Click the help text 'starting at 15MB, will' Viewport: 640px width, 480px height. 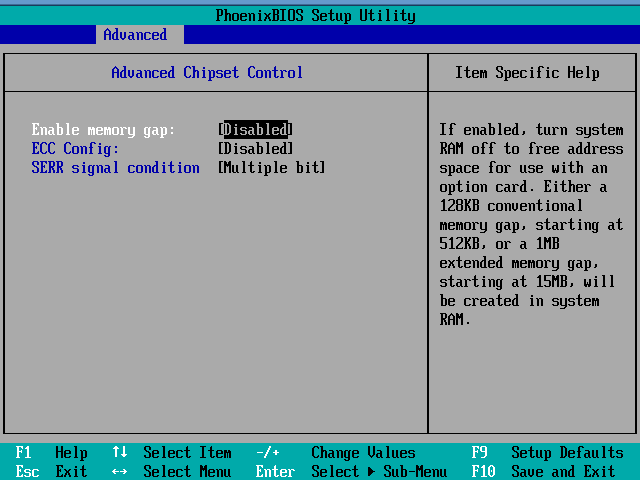[527, 282]
